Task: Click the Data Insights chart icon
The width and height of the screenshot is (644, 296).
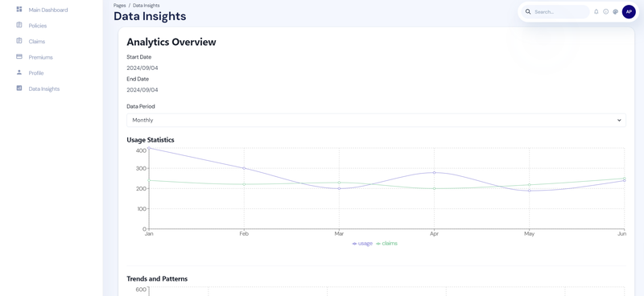Action: point(19,88)
